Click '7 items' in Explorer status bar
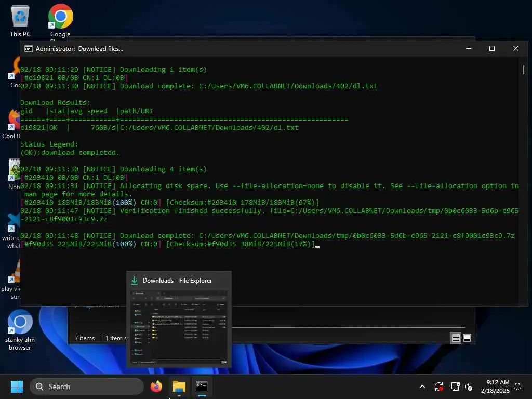Screen dimensions: 532x399 (x=85, y=338)
